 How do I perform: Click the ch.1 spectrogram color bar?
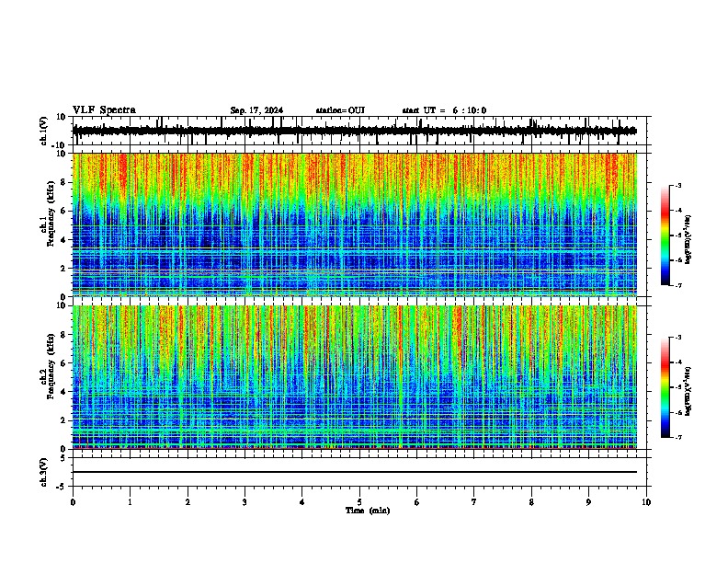click(x=665, y=236)
